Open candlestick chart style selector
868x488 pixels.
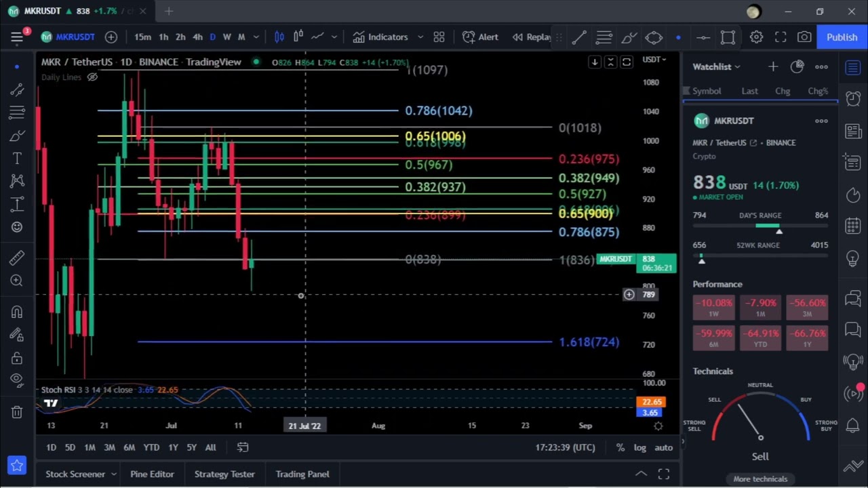click(279, 37)
